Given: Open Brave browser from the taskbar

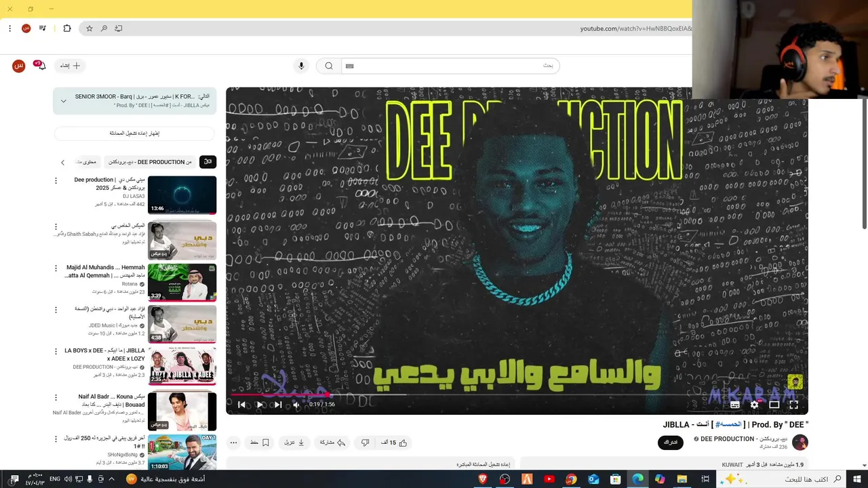Looking at the screenshot, I should pos(483,479).
